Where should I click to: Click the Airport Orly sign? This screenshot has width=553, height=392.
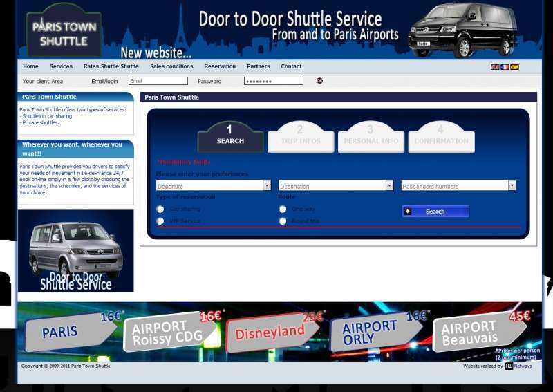click(x=378, y=331)
